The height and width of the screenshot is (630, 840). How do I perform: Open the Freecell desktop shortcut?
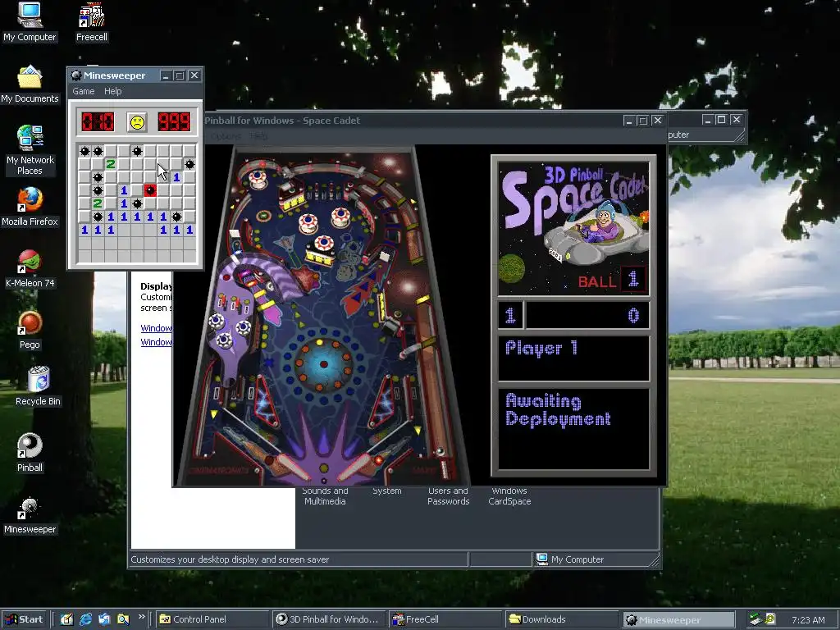92,22
